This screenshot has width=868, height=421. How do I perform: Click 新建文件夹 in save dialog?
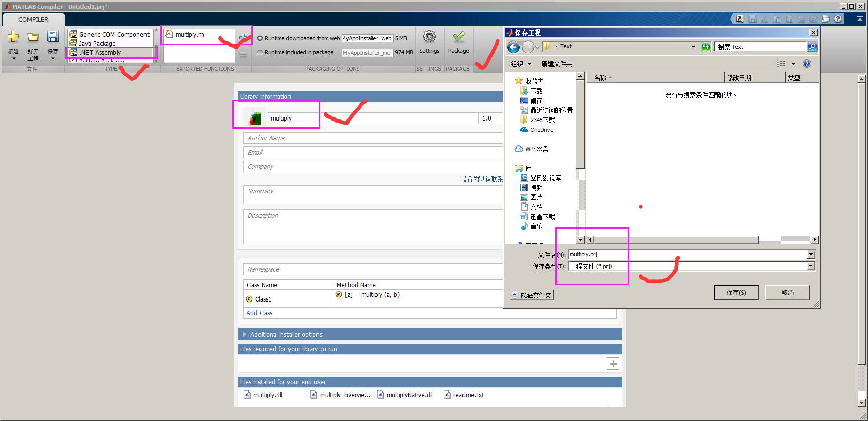(x=557, y=64)
